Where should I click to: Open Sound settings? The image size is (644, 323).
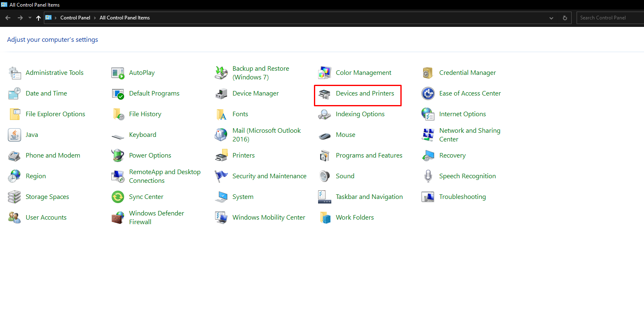click(x=345, y=176)
